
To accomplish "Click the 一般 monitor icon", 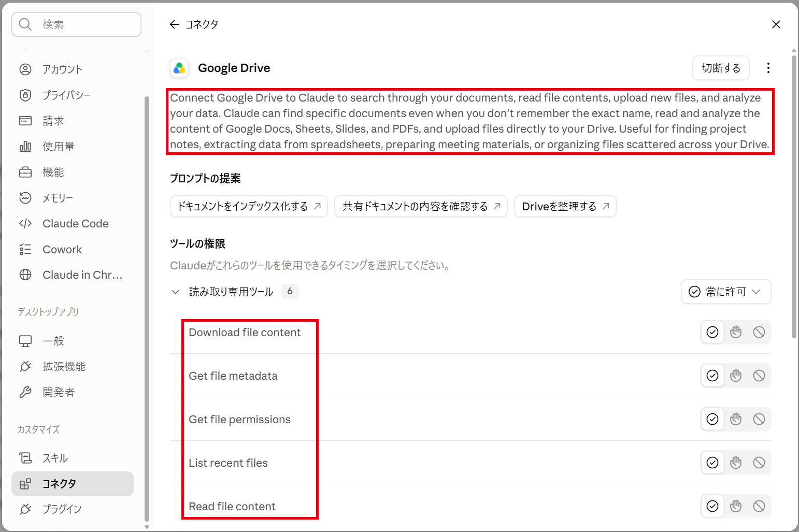I will pos(25,341).
